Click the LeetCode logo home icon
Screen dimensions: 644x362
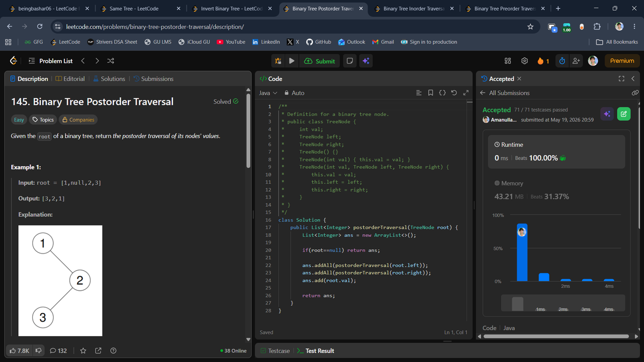(x=13, y=61)
